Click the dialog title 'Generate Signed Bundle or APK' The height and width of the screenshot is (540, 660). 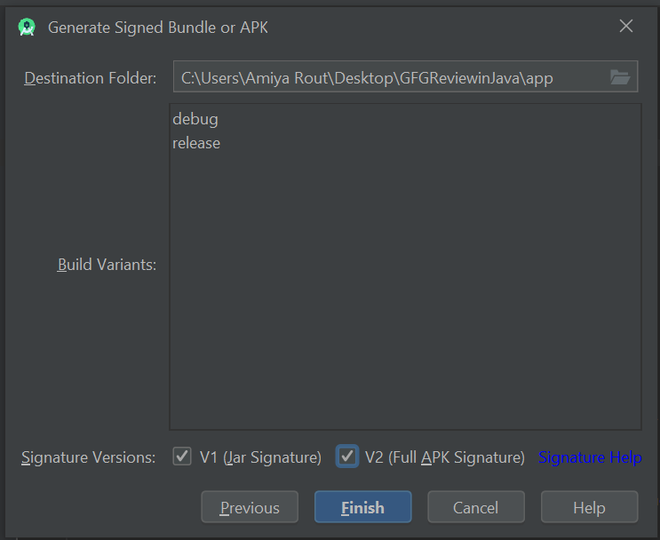pos(158,27)
